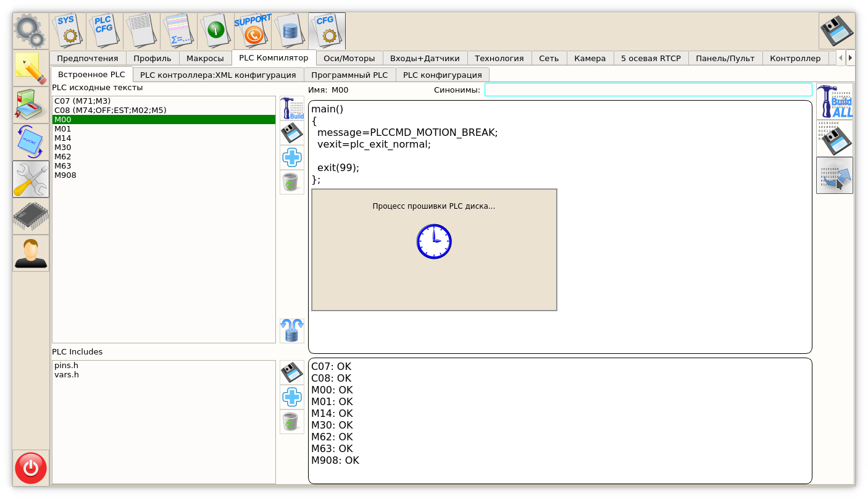Click the Синонимы input field
Image resolution: width=868 pixels, height=499 pixels.
[x=648, y=90]
